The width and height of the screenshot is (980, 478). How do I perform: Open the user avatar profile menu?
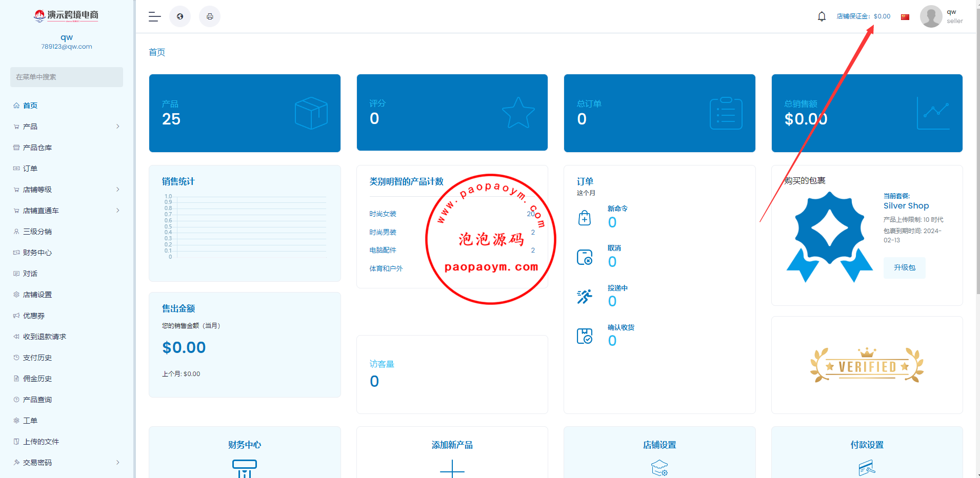931,16
